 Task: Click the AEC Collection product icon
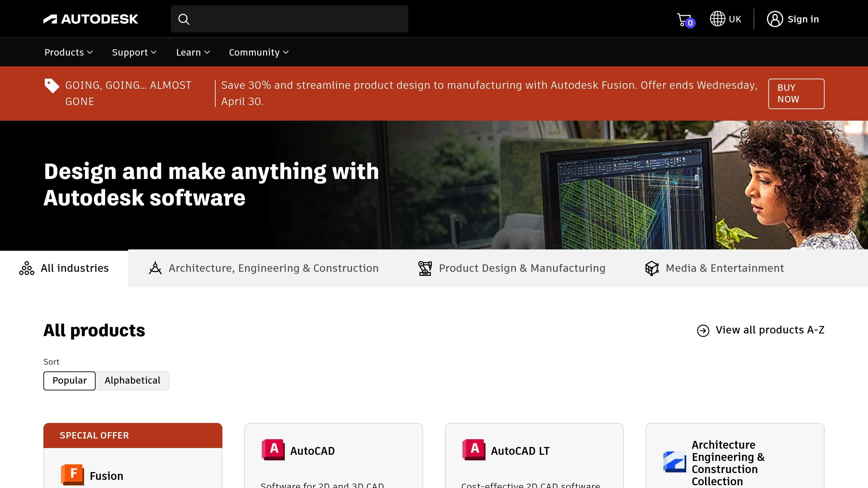pyautogui.click(x=674, y=462)
